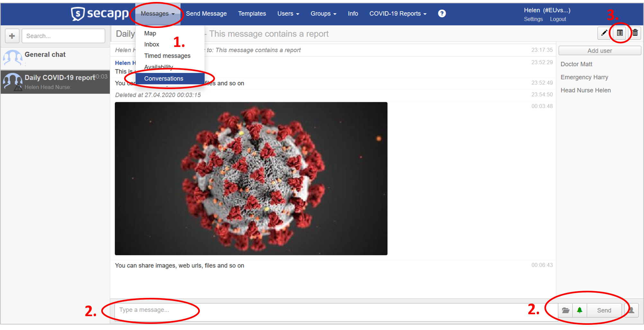Click the secapp logo
Viewport: 644px width, 330px height.
coord(100,14)
